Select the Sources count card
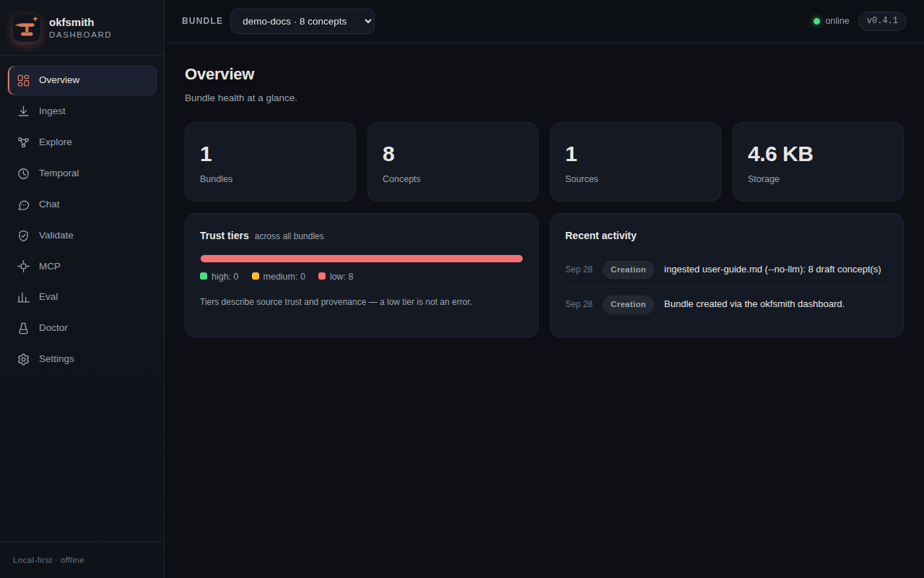The image size is (924, 578). tap(635, 162)
